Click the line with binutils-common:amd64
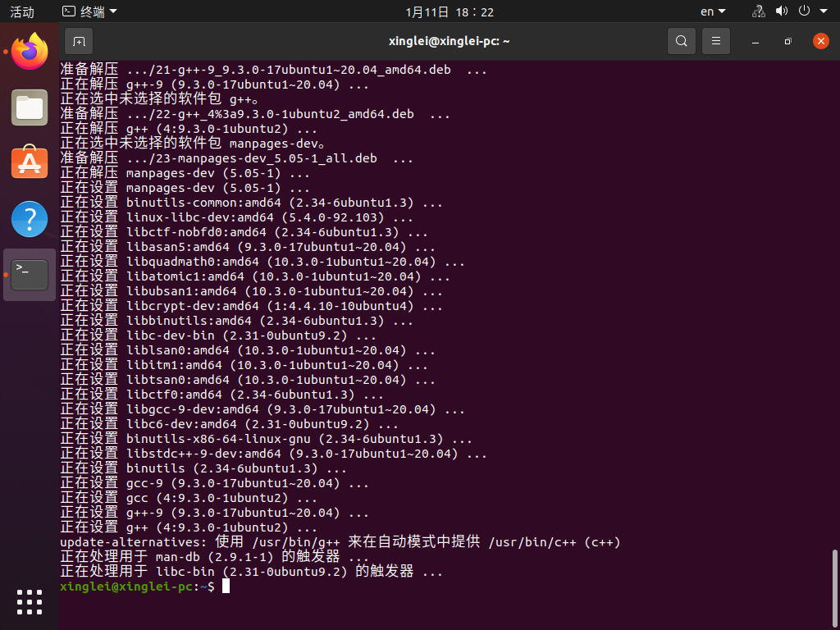 point(251,203)
